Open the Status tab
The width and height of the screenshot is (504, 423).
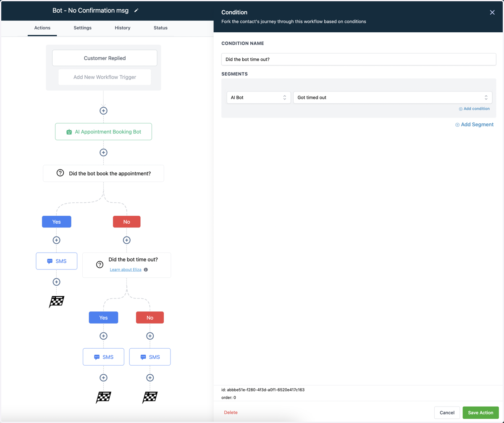(x=160, y=28)
